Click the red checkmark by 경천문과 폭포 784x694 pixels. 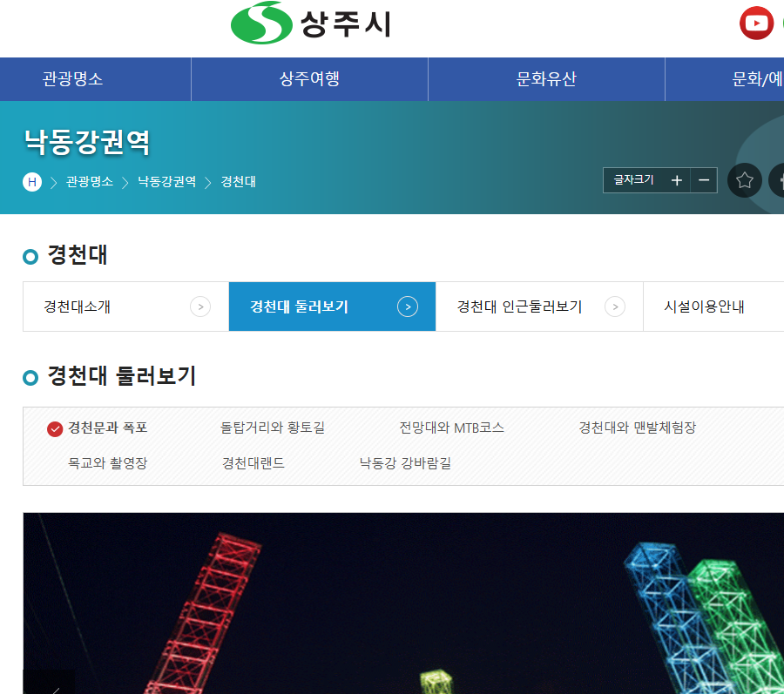click(55, 429)
